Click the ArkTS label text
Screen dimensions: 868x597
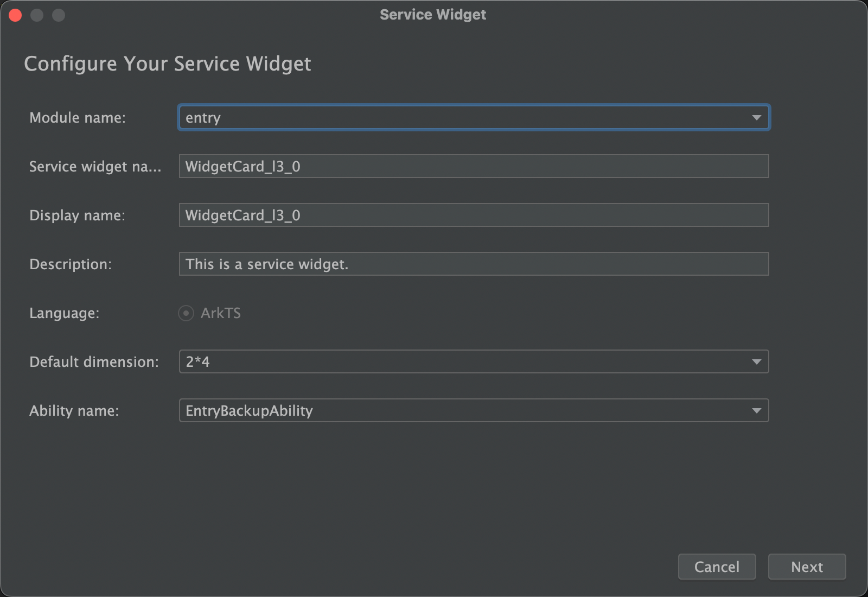tap(221, 313)
